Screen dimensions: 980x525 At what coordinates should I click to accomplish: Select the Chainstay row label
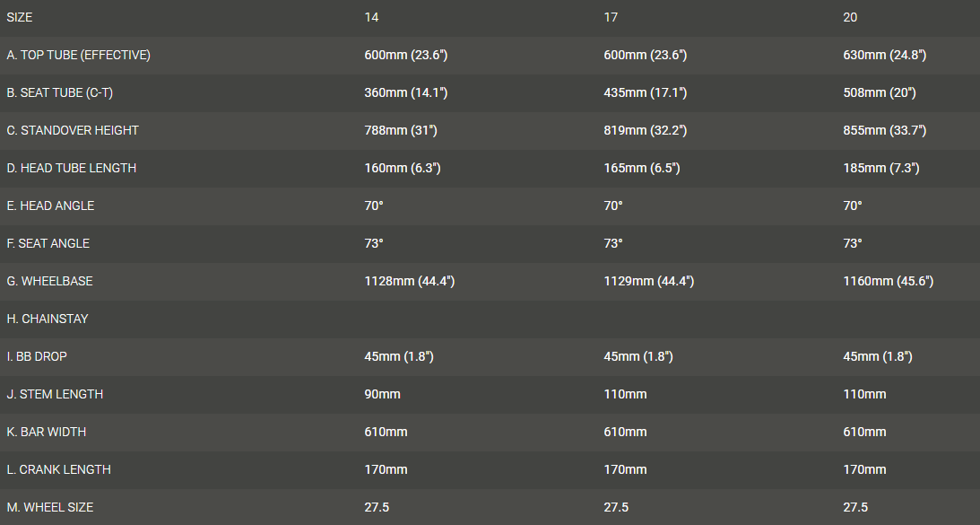pyautogui.click(x=48, y=319)
